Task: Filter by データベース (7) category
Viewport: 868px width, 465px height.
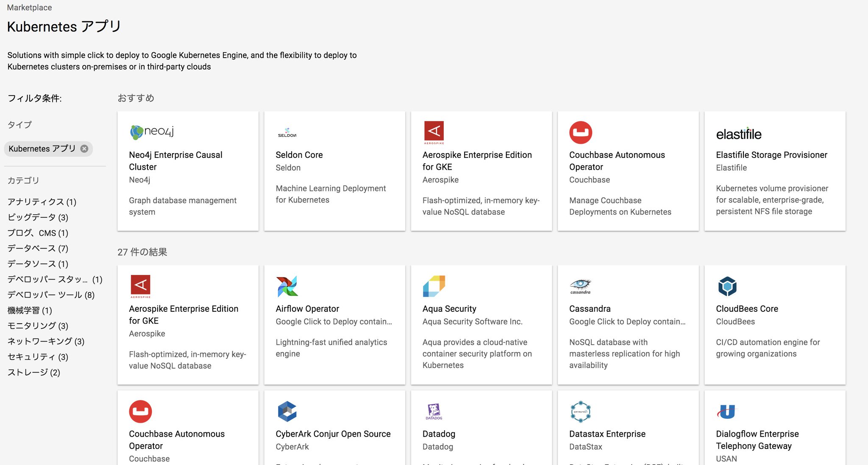Action: [x=38, y=248]
